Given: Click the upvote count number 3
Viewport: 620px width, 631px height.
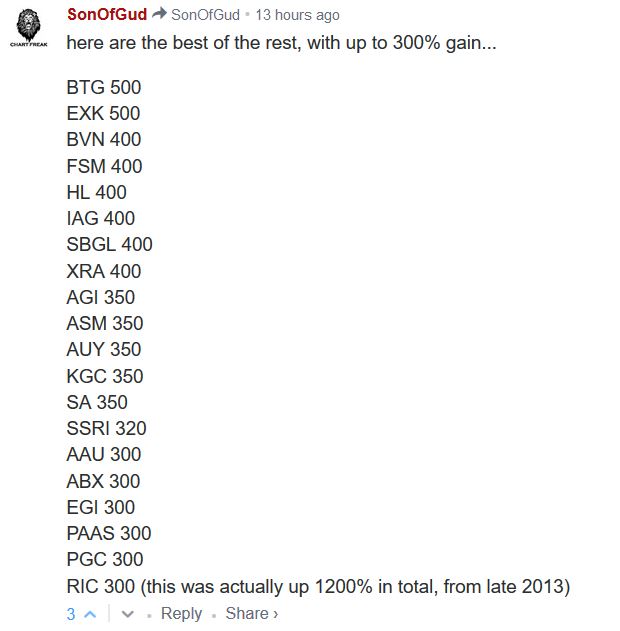Looking at the screenshot, I should (71, 614).
